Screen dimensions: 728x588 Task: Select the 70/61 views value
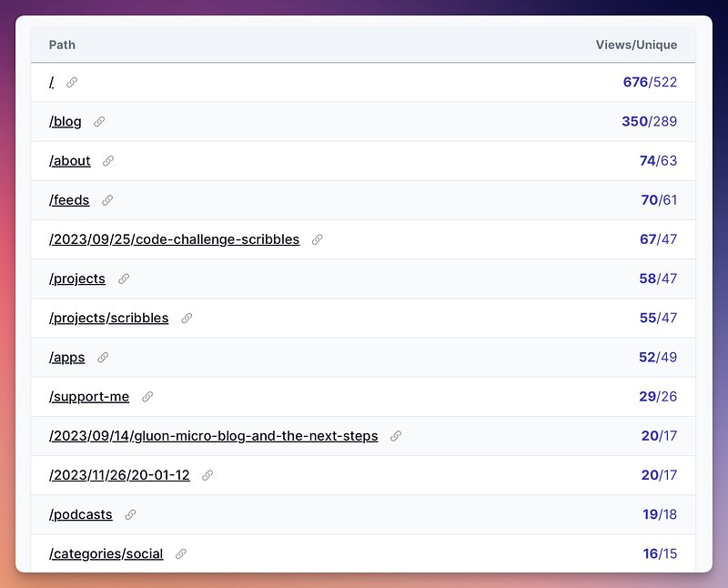coord(659,200)
